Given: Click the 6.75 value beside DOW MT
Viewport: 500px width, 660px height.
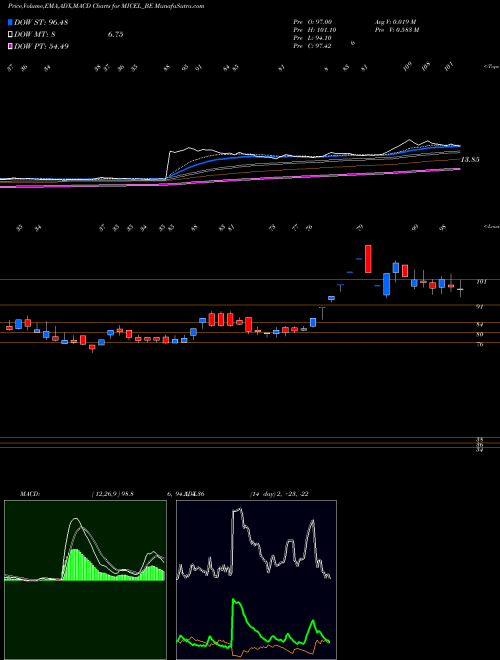Looking at the screenshot, I should (x=115, y=35).
